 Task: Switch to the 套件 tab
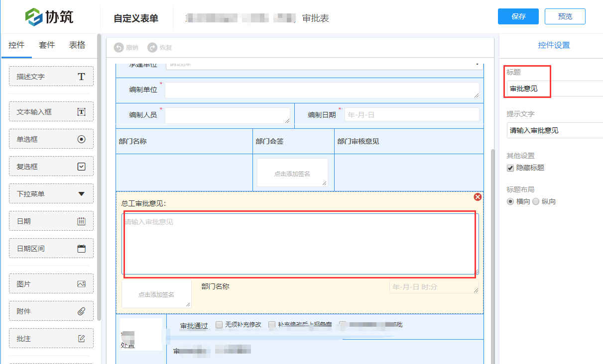(x=46, y=45)
